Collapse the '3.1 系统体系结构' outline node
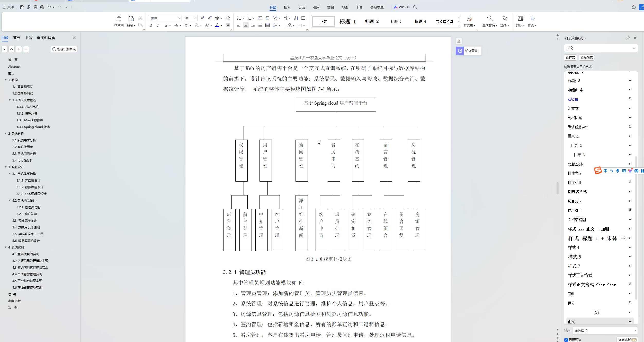The height and width of the screenshot is (342, 644). click(x=10, y=174)
